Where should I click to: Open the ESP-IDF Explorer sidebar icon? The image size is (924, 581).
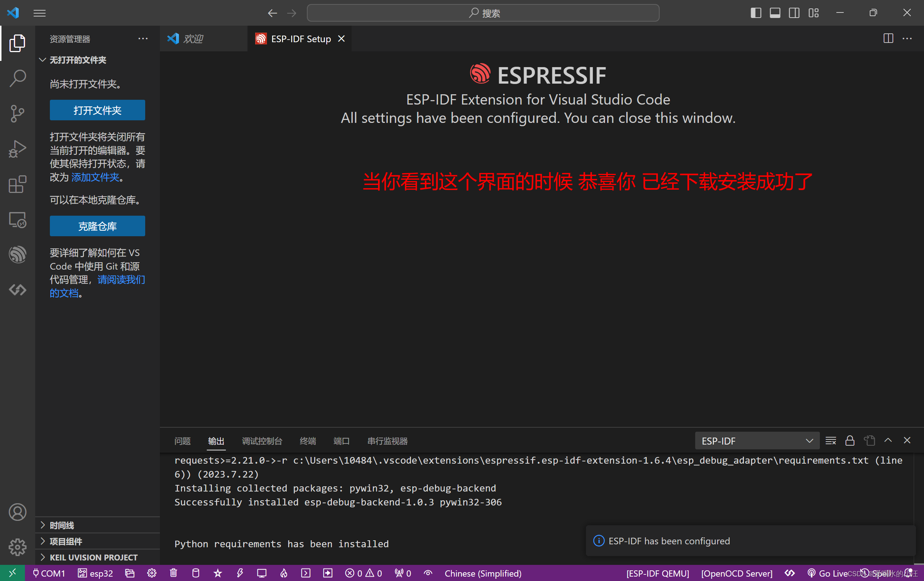(17, 255)
